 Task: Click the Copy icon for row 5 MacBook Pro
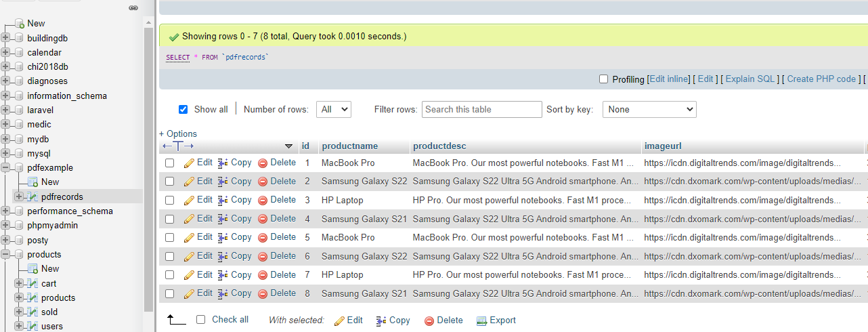pos(223,238)
